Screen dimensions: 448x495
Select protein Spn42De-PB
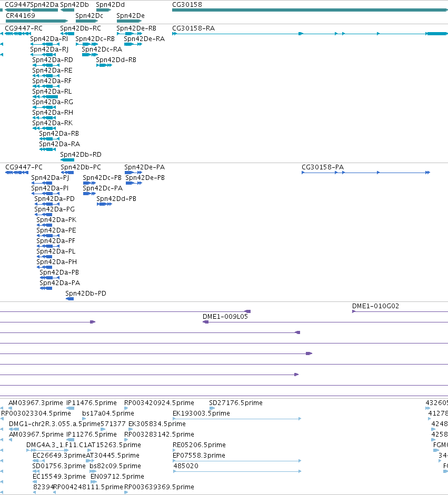[x=145, y=177]
